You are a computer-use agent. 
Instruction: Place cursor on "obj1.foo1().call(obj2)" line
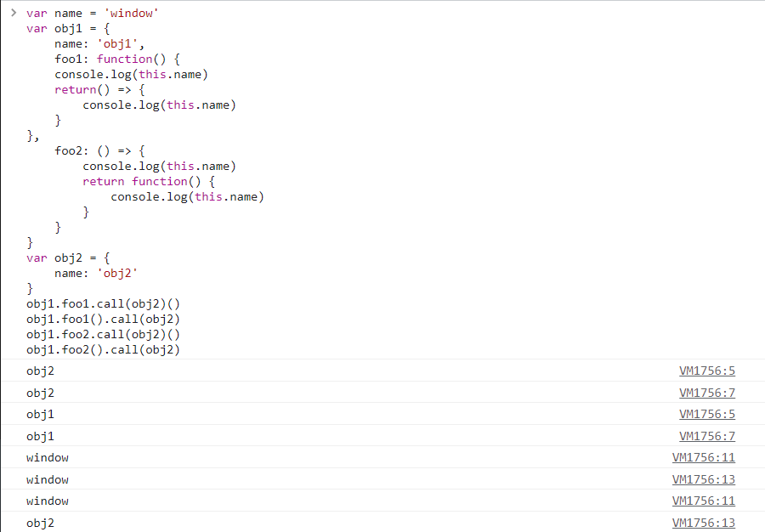[103, 319]
